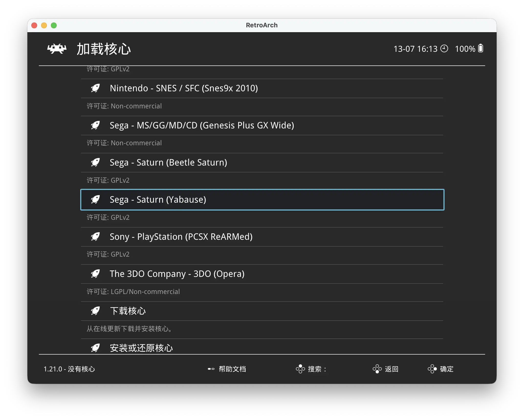Click rocket icon for 3DO Opera core
The height and width of the screenshot is (420, 524).
pos(95,274)
